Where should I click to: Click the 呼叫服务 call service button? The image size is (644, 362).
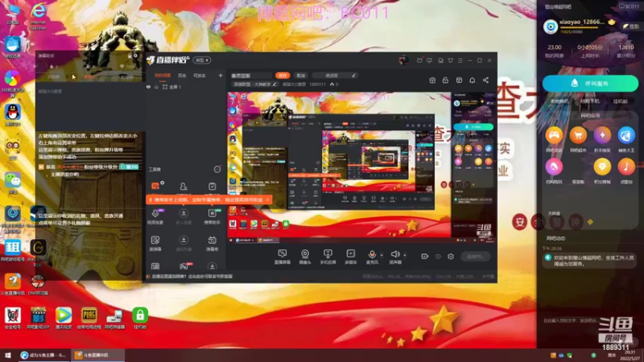click(590, 84)
